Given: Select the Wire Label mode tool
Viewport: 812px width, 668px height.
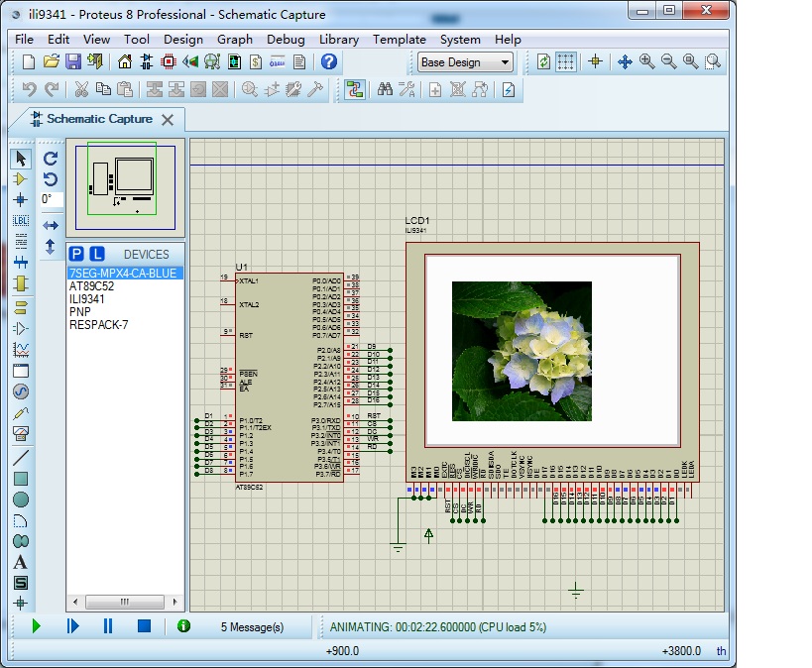Looking at the screenshot, I should [x=21, y=220].
